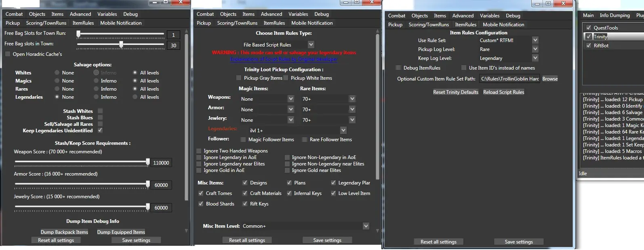Open the script rules explanations link
Image resolution: width=644 pixels, height=250 pixels.
[x=284, y=59]
